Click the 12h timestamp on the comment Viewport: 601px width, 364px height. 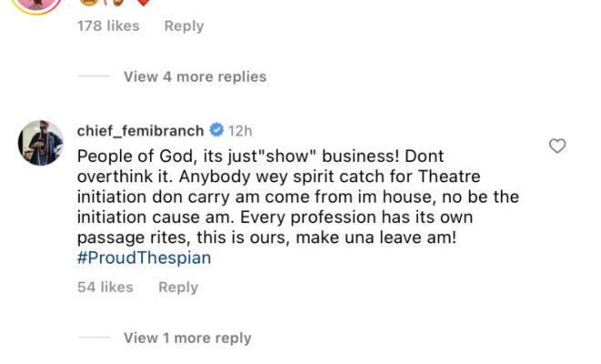pos(239,129)
